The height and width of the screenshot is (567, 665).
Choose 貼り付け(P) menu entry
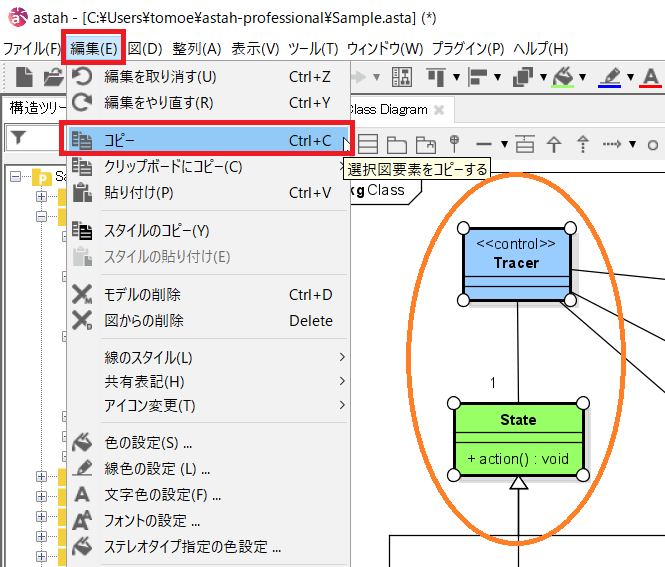pyautogui.click(x=139, y=192)
